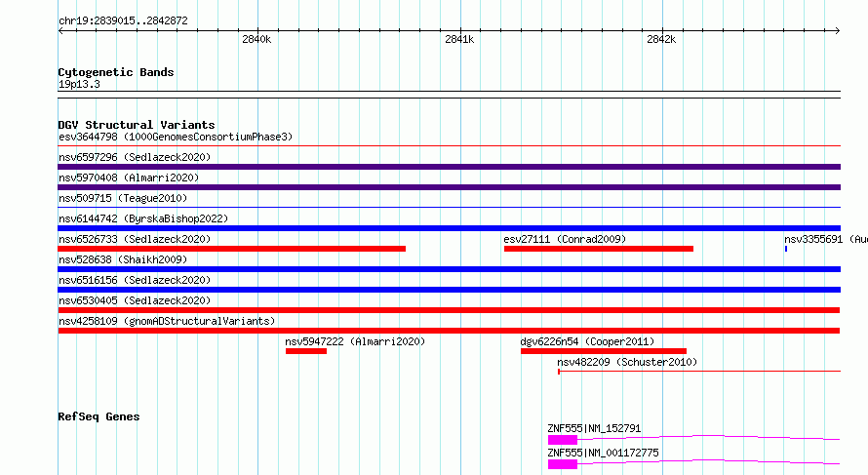Click the chr19:2839015..2842872 coordinate label
Image resolution: width=868 pixels, height=475 pixels.
pyautogui.click(x=123, y=20)
